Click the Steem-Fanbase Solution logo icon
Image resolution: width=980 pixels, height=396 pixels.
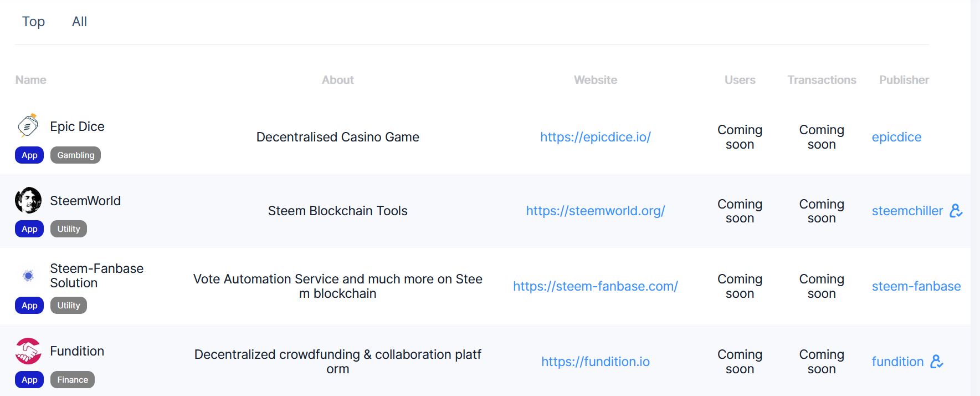coord(28,275)
